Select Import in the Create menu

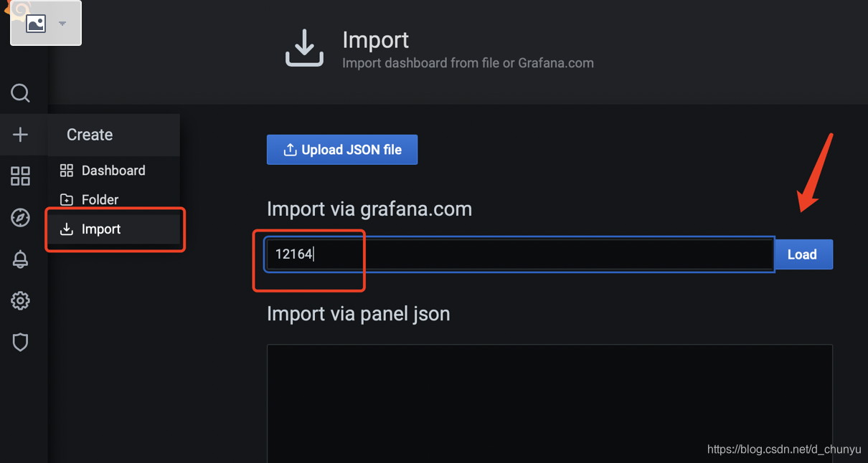pyautogui.click(x=100, y=229)
